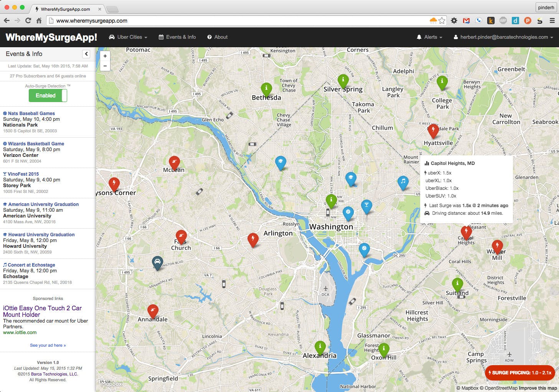Open American University Graduation event
Screen dimensions: 559x392
pos(43,204)
